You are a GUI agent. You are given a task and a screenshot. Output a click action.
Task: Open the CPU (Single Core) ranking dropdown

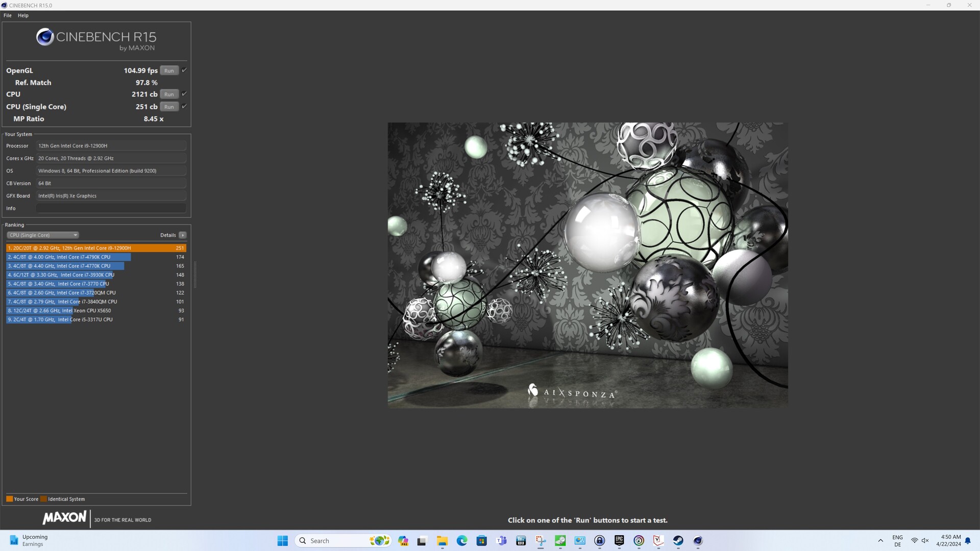pyautogui.click(x=43, y=235)
